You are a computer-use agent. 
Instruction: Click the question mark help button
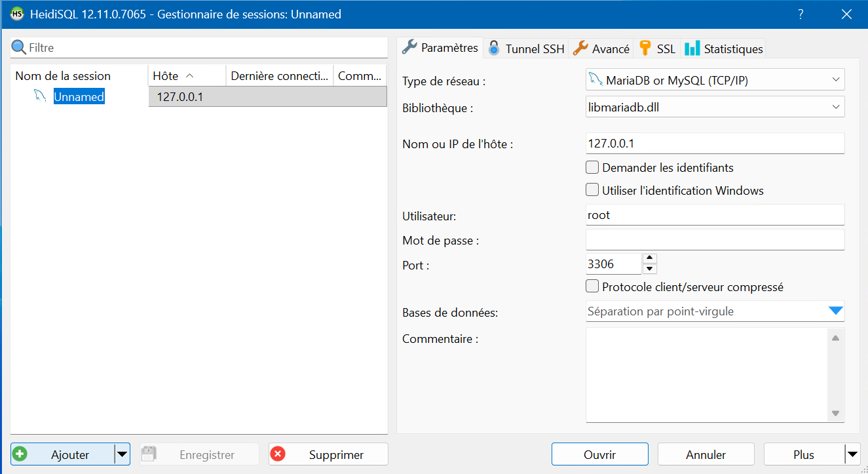point(801,14)
